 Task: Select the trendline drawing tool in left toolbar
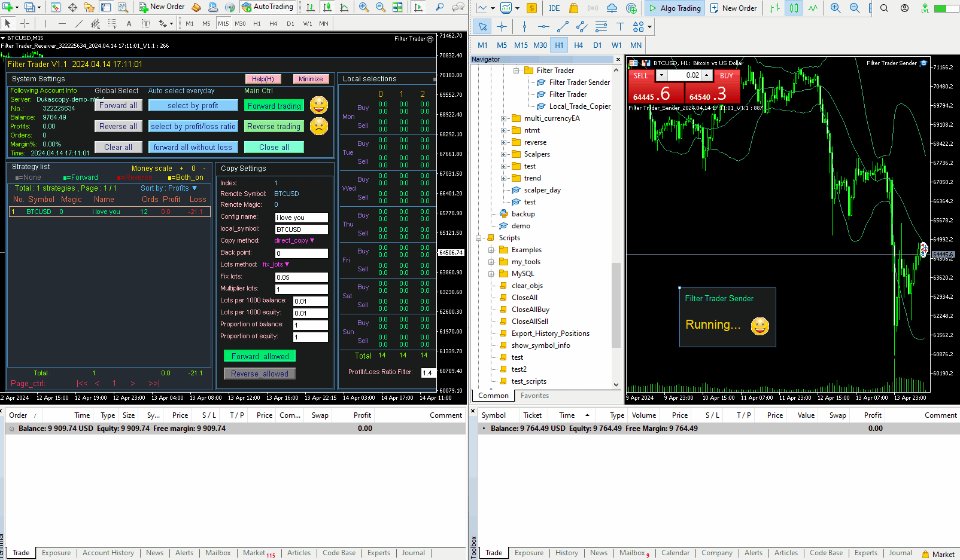[x=79, y=23]
